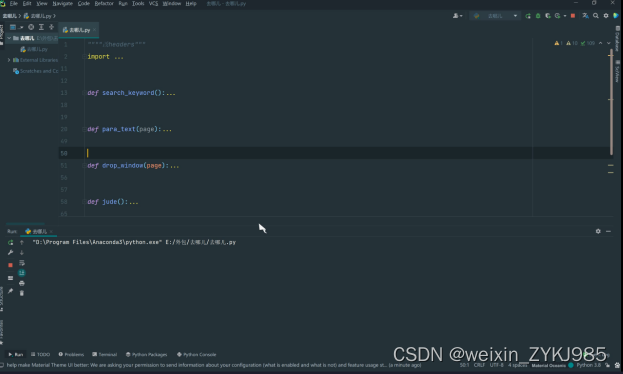Image resolution: width=623 pixels, height=374 pixels.
Task: Click the colorful plugin icon at top right
Action: (x=616, y=16)
